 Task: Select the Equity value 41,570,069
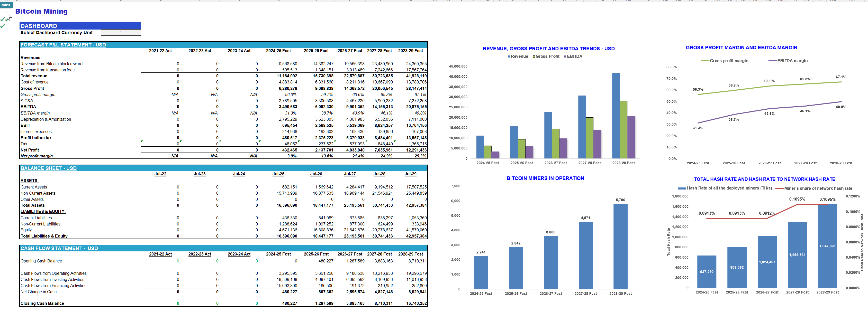(416, 230)
